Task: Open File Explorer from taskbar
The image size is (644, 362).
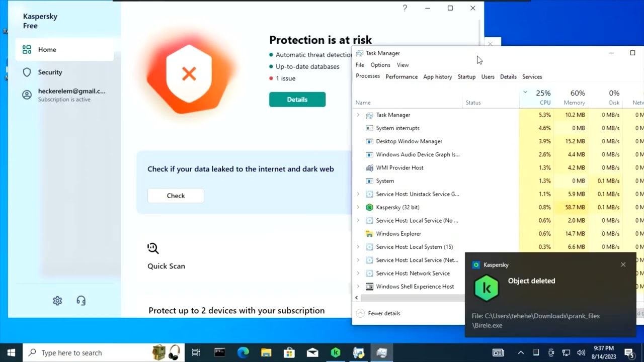Action: click(266, 352)
